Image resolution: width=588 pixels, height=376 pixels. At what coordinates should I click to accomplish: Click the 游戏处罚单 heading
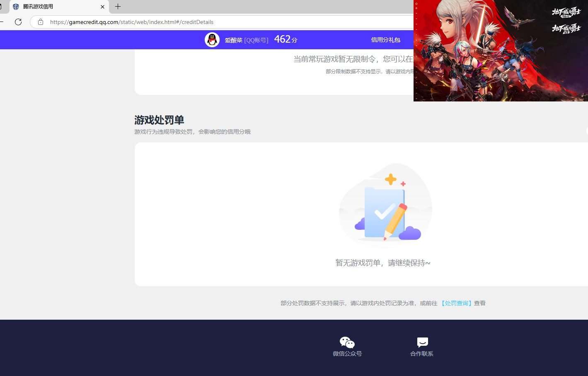pos(159,120)
